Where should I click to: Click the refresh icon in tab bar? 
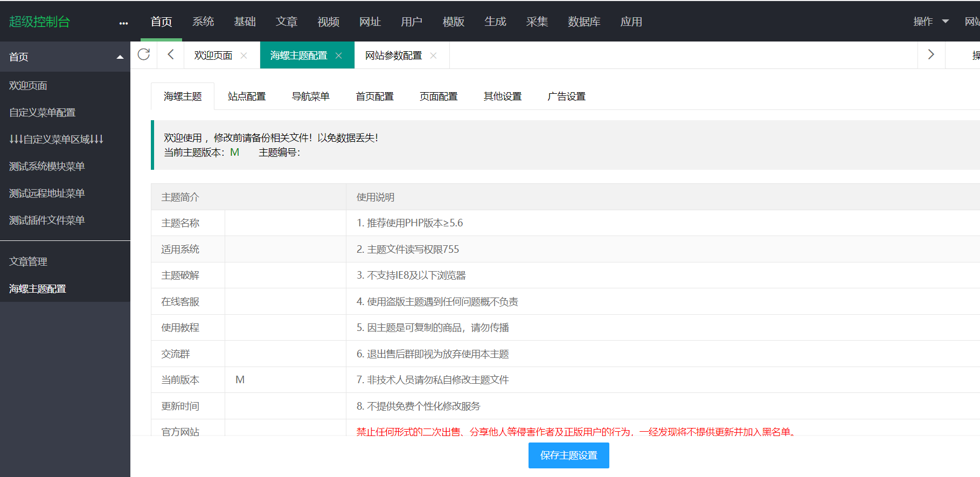144,54
